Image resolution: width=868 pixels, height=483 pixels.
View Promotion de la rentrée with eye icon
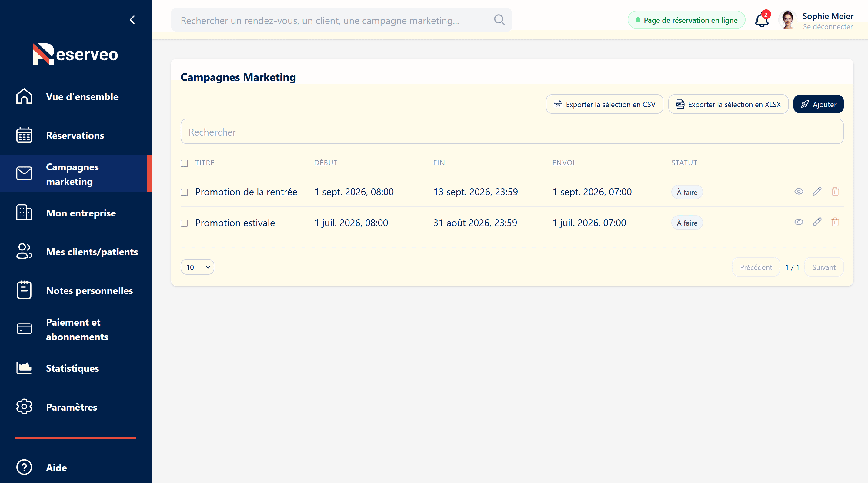point(799,191)
